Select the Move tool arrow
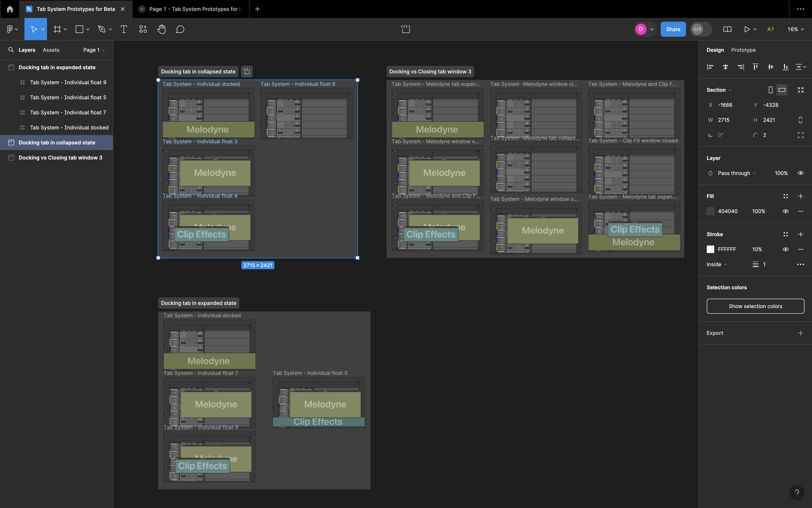This screenshot has height=508, width=812. (33, 29)
